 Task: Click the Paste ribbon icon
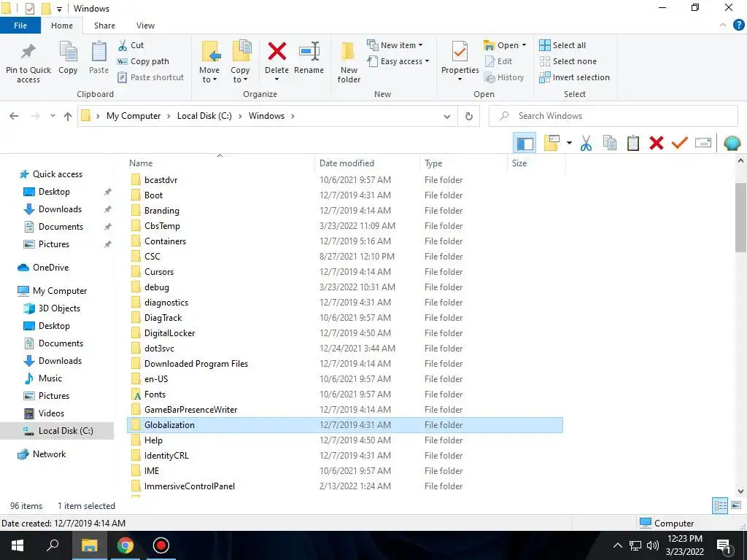point(98,52)
